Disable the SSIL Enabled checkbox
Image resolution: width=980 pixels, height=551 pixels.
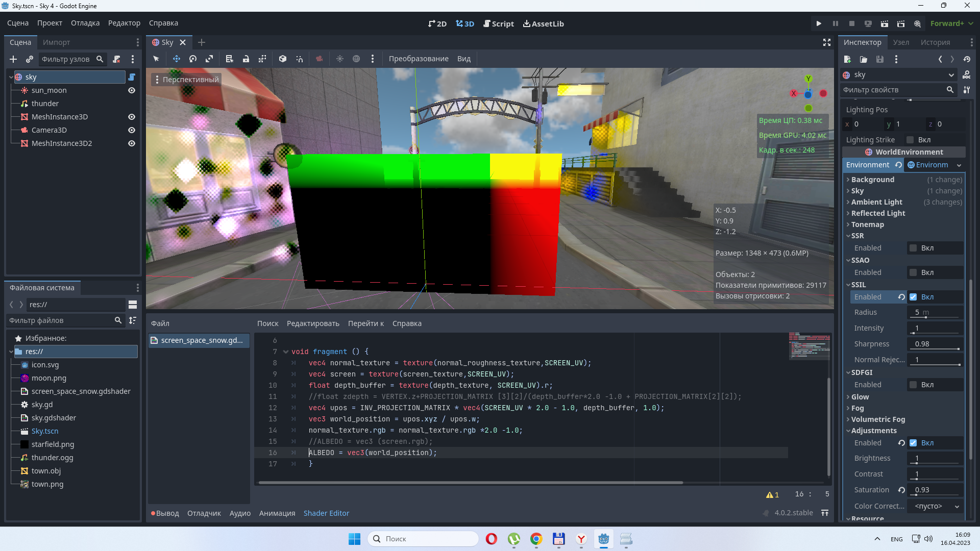pos(914,297)
